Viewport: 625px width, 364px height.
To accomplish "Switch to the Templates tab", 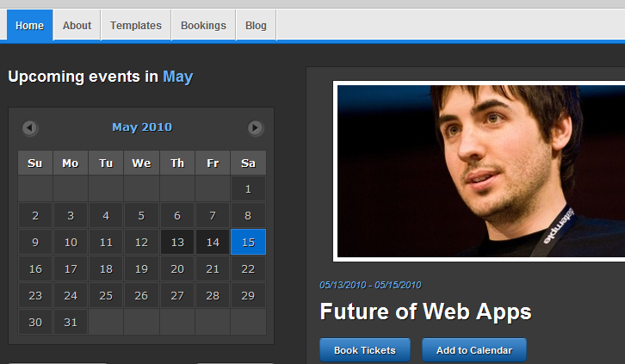I will click(x=136, y=25).
